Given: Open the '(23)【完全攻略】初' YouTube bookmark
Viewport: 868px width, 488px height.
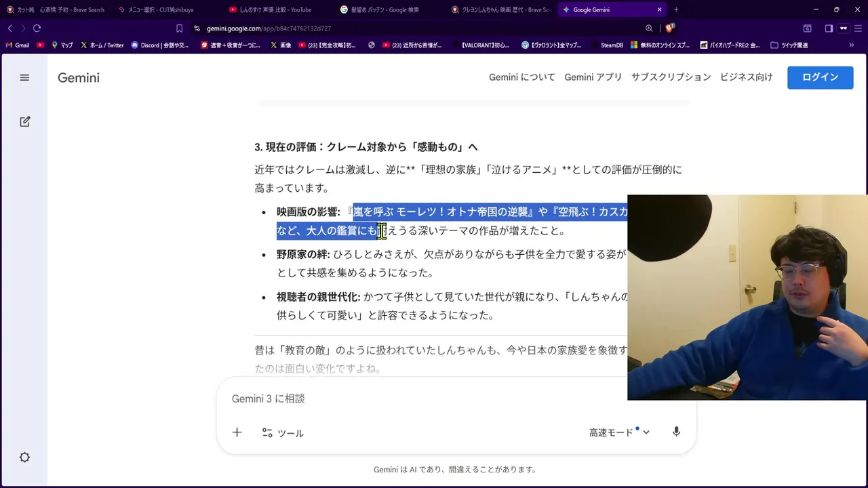Looking at the screenshot, I should click(327, 45).
